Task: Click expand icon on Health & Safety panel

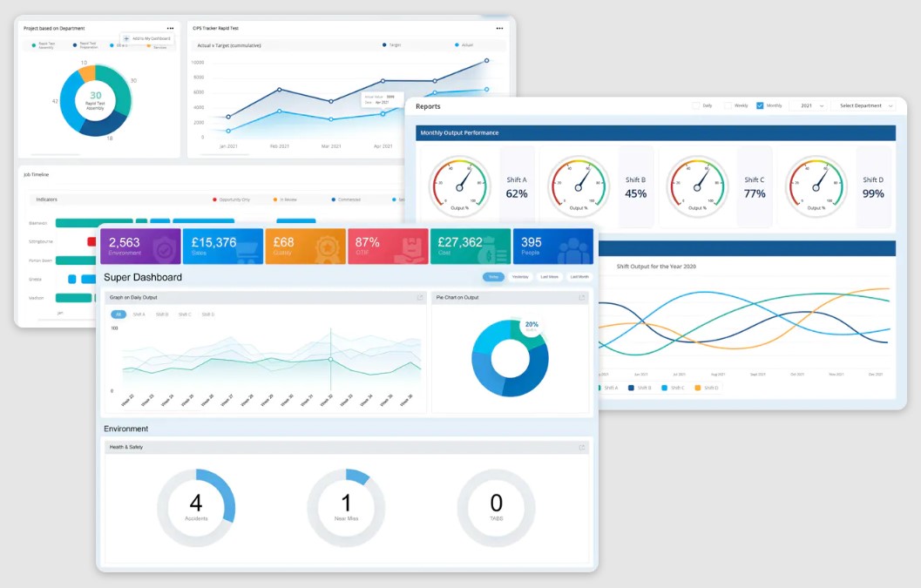Action: (581, 448)
